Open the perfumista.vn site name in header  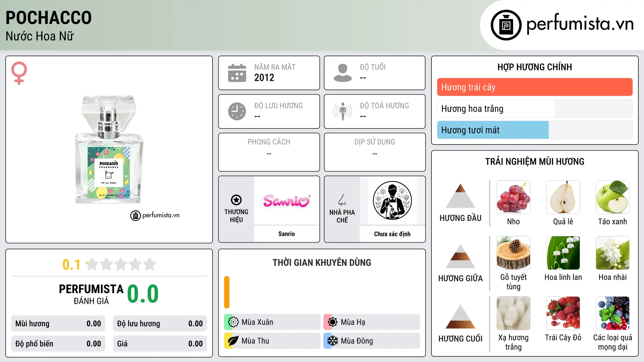tap(580, 24)
